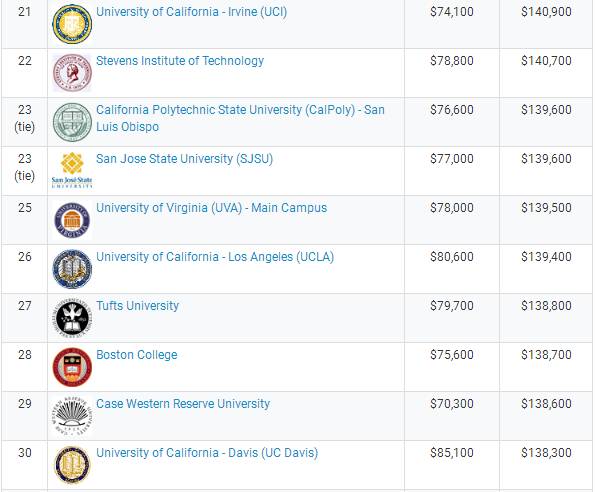Screen dimensions: 595x492
Task: Click the Case Western Reserve sunburst logo
Action: [x=72, y=416]
